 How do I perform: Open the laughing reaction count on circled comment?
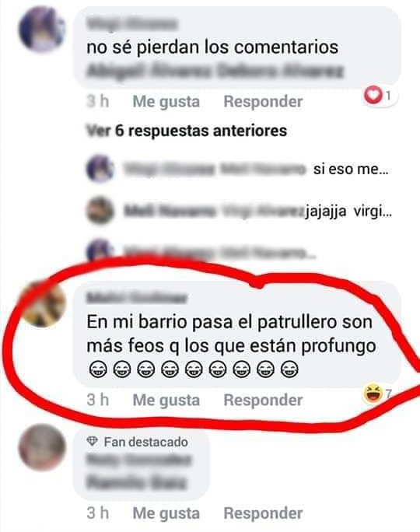(x=377, y=394)
